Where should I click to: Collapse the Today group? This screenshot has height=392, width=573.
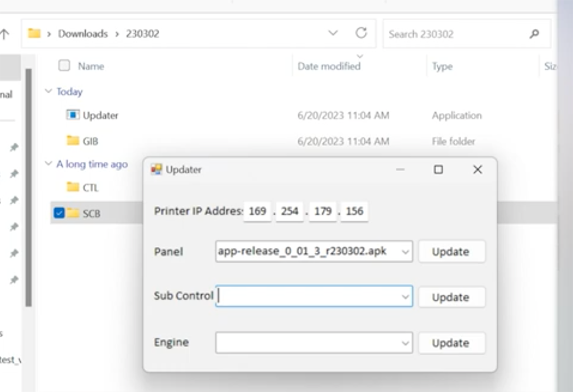48,91
